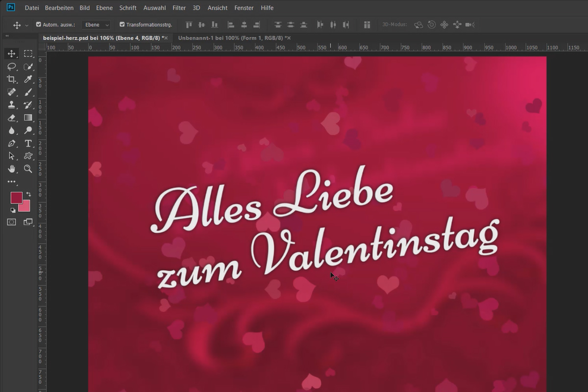Click 3D mode roll icon
This screenshot has height=392, width=588.
[x=431, y=24]
